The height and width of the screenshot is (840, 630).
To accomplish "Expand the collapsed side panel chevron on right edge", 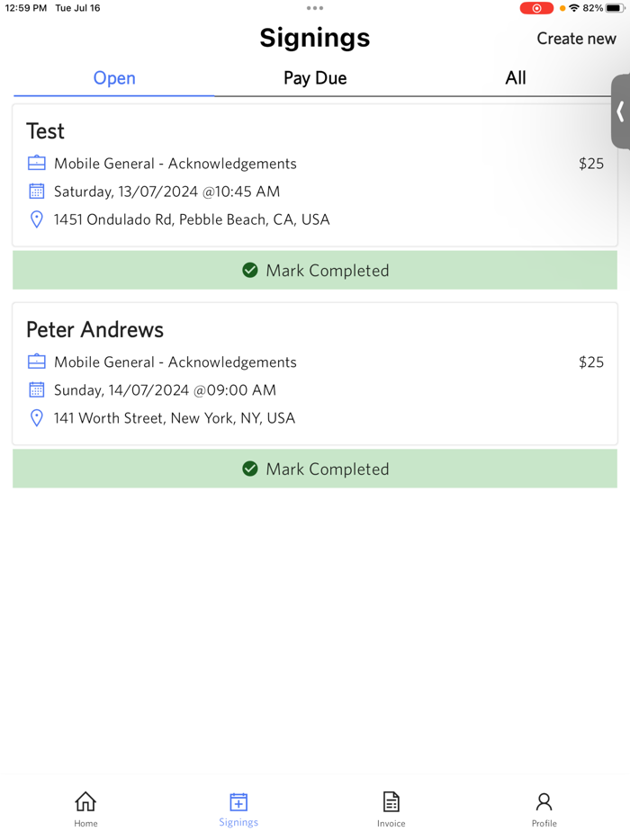I will (x=622, y=113).
